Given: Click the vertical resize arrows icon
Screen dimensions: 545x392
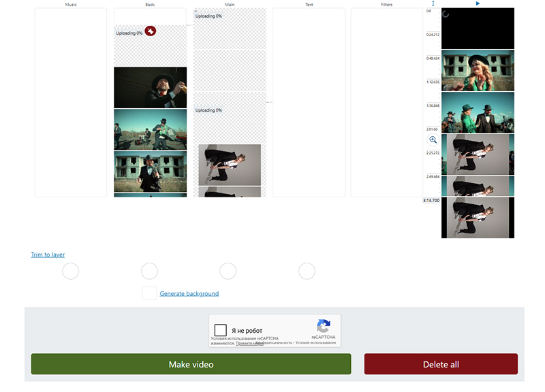Looking at the screenshot, I should [x=433, y=4].
